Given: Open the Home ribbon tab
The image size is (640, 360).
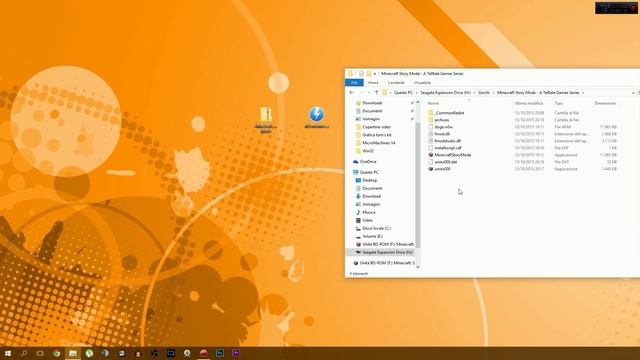Looking at the screenshot, I should coord(373,83).
